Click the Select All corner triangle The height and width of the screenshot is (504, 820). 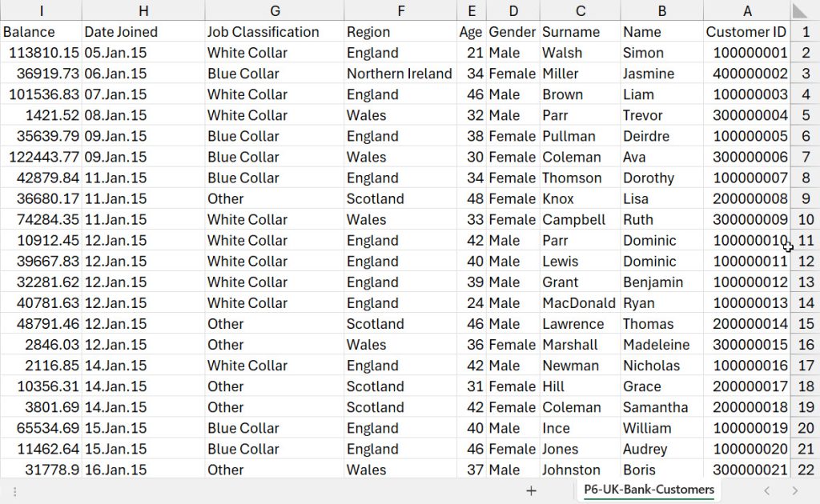tap(801, 10)
